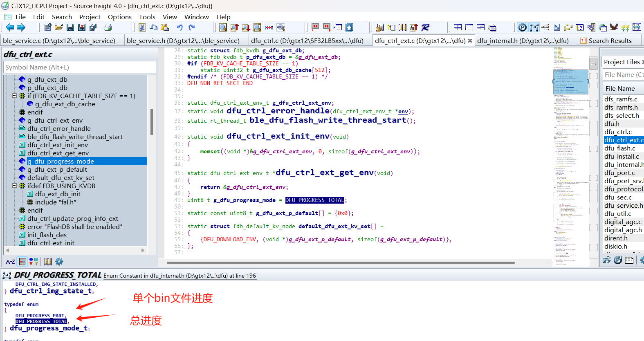This screenshot has width=644, height=341.
Task: Click the cascade windows icon
Action: click(492, 27)
